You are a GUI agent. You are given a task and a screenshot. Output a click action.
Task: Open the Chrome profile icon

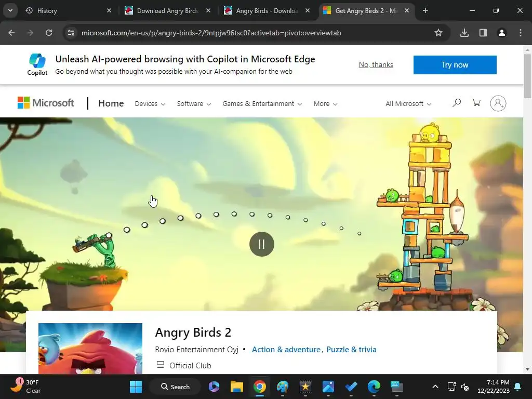tap(502, 33)
